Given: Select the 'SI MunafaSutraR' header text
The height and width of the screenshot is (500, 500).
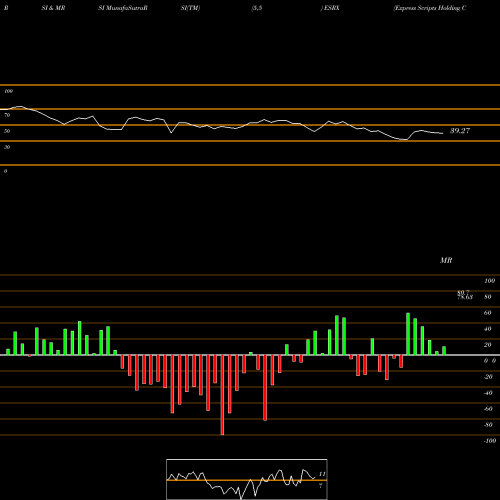Looking at the screenshot, I should [123, 8].
